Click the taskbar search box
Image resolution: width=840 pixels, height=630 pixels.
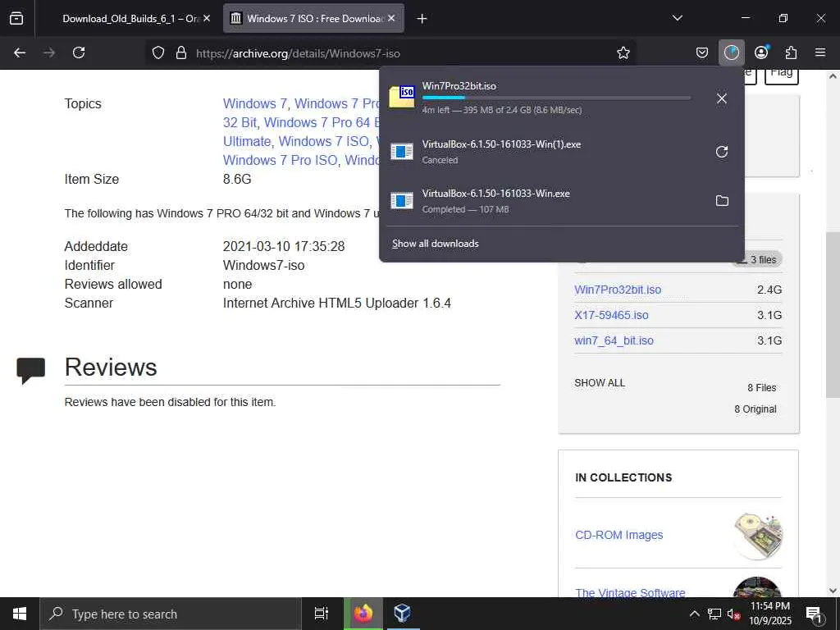click(171, 614)
